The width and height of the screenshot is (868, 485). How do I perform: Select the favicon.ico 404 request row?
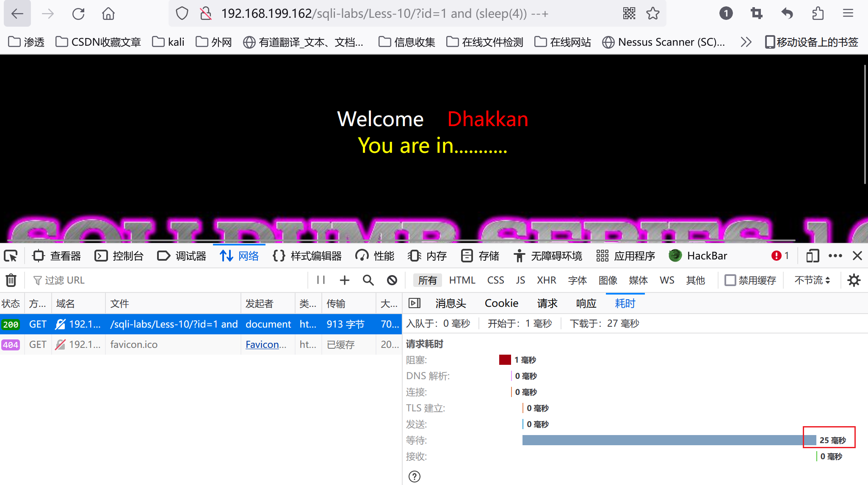click(x=201, y=344)
